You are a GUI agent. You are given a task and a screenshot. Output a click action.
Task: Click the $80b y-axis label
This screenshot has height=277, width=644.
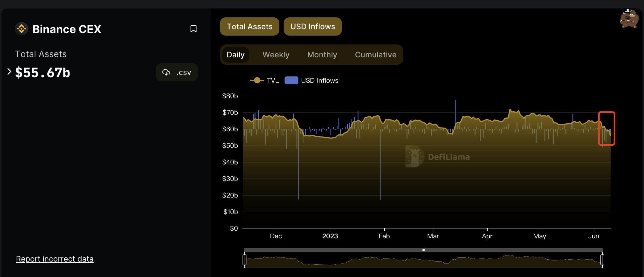coord(230,96)
